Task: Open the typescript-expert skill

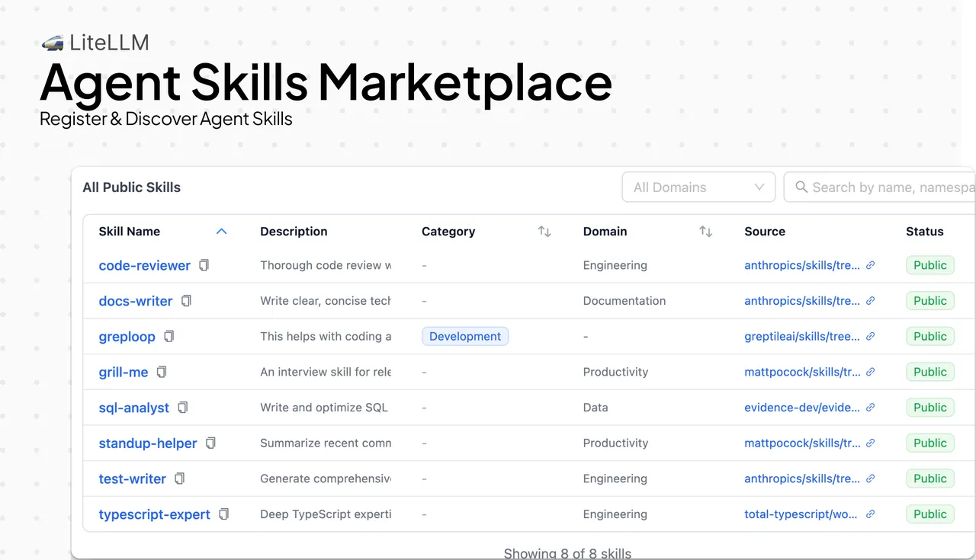Action: (155, 514)
